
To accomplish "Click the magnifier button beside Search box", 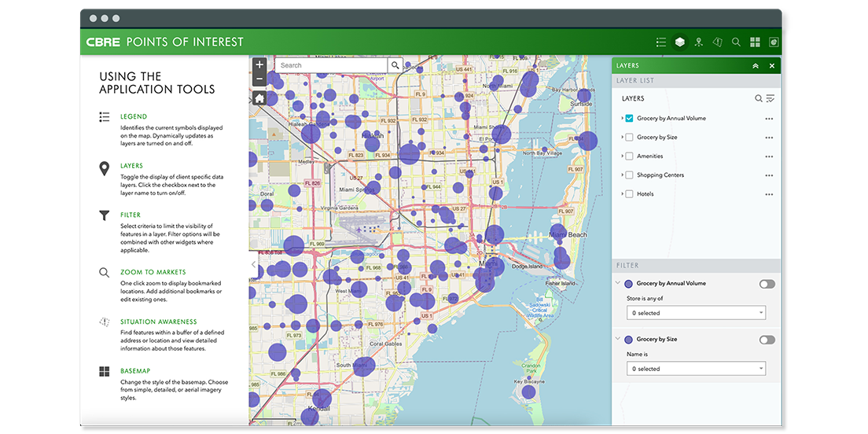I will 395,65.
